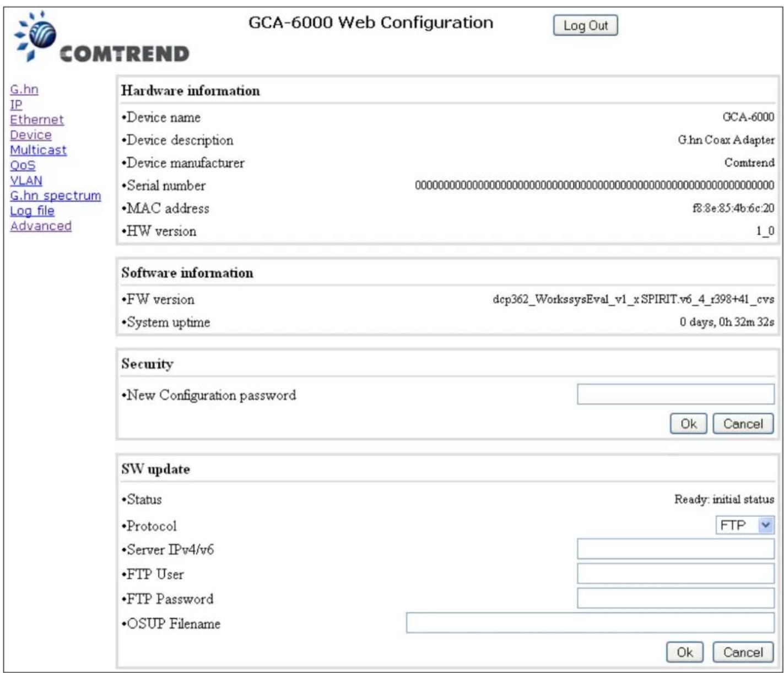
Task: Click the 'Hardware information' heading
Action: coord(191,90)
